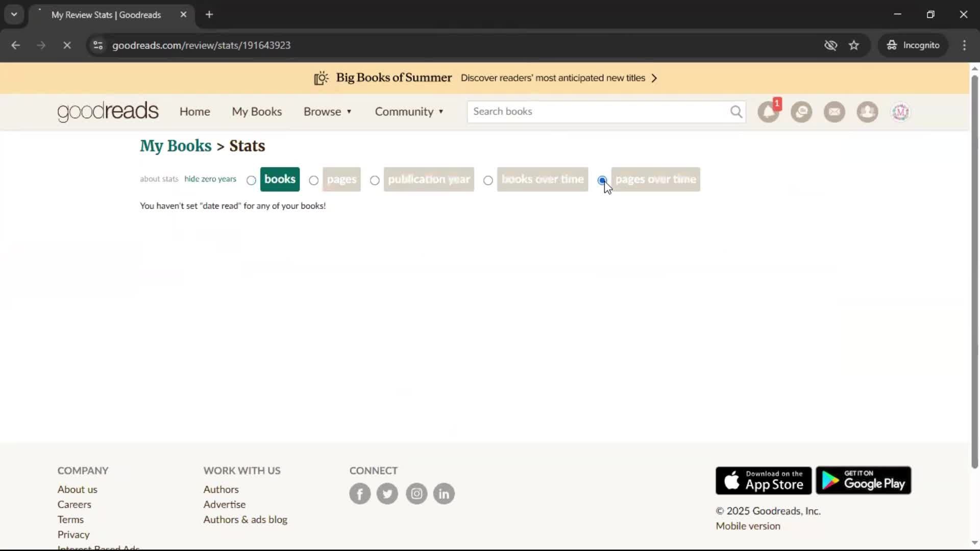The height and width of the screenshot is (551, 980).
Task: Click Big Books of Summer banner title
Action: [394, 78]
